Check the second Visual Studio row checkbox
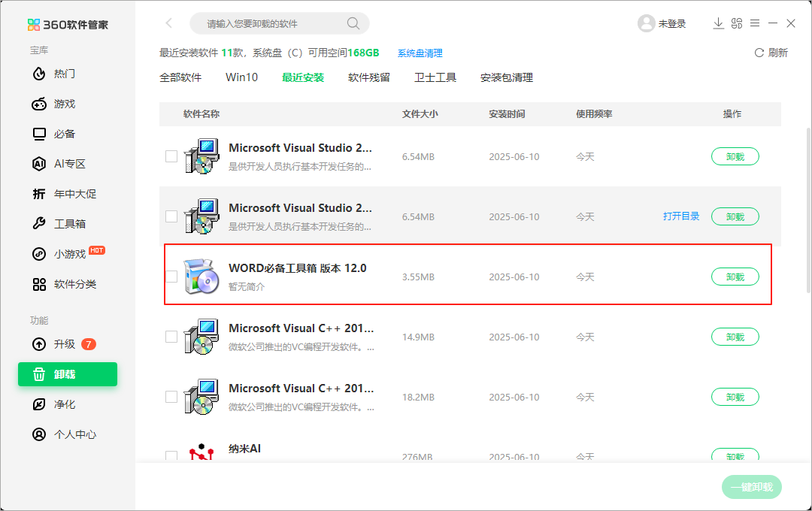This screenshot has height=511, width=812. (x=171, y=216)
